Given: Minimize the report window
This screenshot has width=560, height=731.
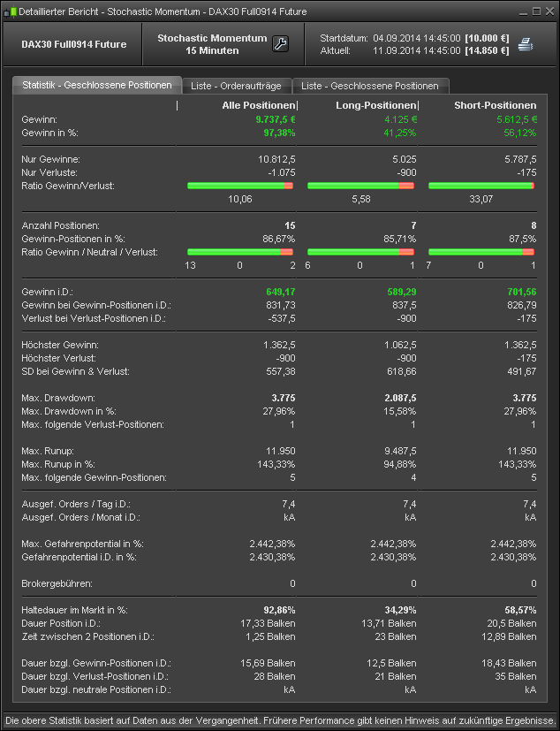Looking at the screenshot, I should 523,11.
